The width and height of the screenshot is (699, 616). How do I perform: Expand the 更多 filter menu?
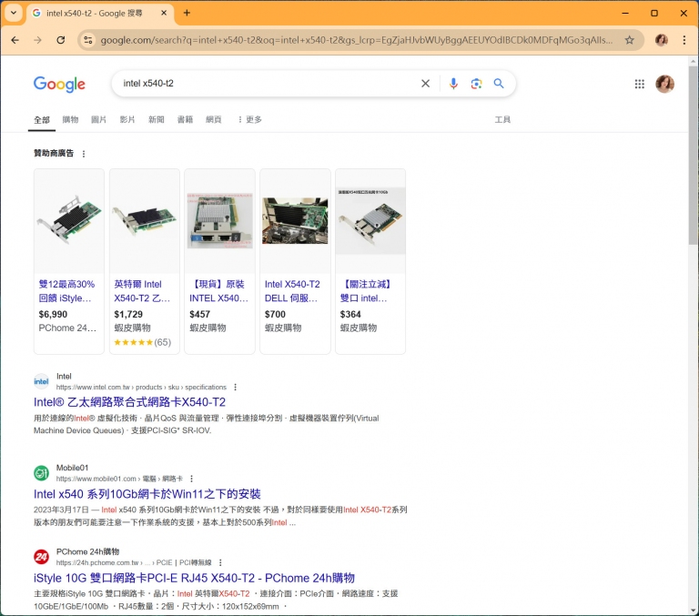pyautogui.click(x=249, y=119)
